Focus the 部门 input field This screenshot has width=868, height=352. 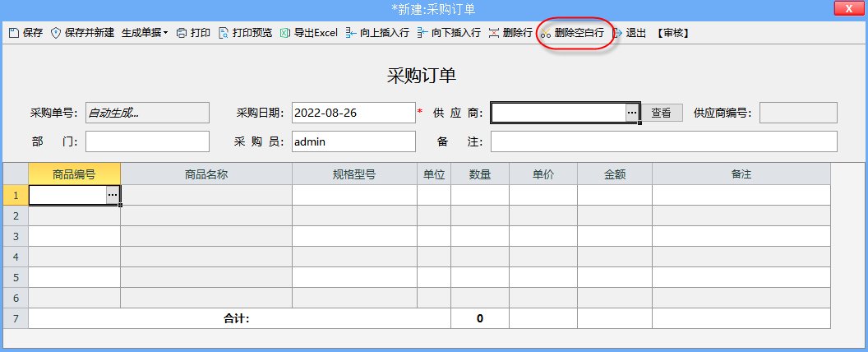[x=147, y=141]
